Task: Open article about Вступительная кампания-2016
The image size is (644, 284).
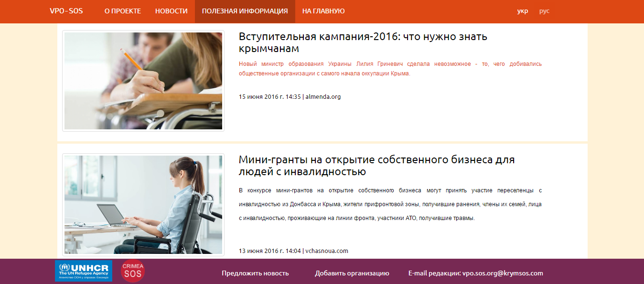Action: 363,42
